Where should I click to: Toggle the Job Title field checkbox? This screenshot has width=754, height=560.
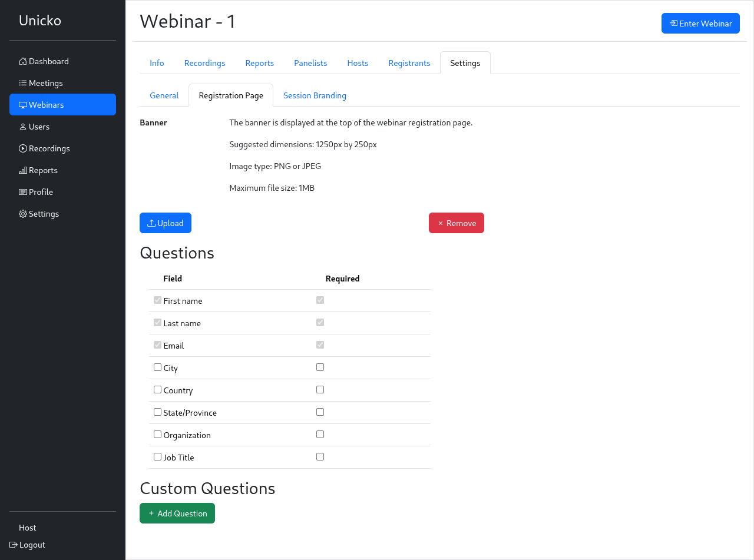coord(157,457)
